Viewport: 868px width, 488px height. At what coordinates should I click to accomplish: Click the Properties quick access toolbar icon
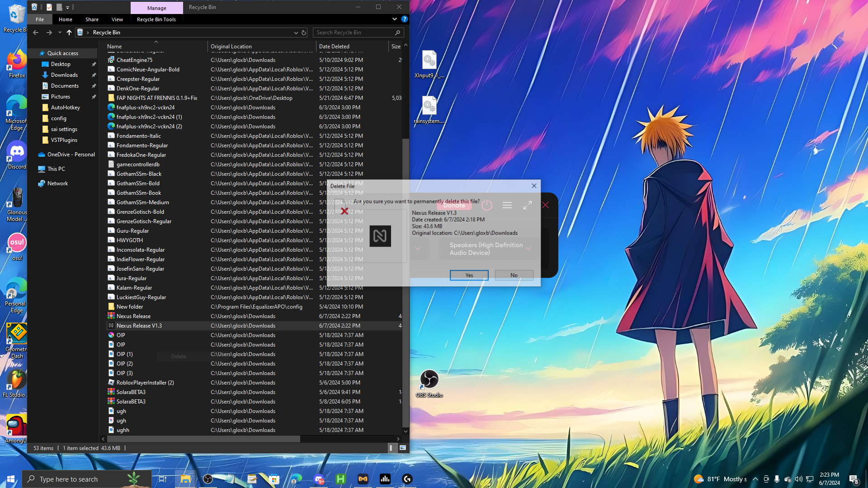(x=49, y=7)
